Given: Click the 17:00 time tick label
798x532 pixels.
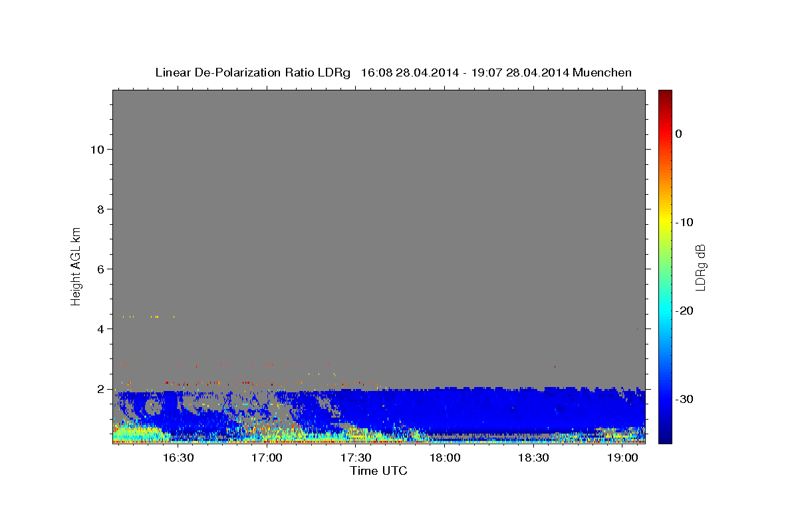Looking at the screenshot, I should click(x=267, y=458).
